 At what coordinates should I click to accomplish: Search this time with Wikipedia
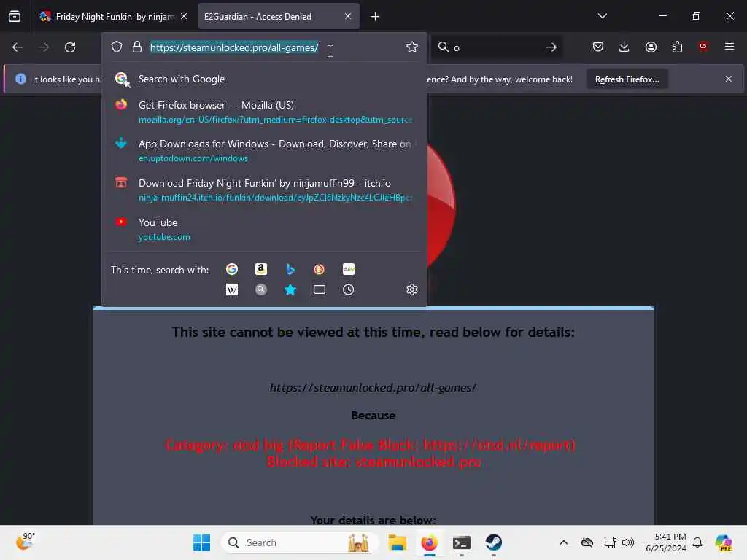[232, 289]
